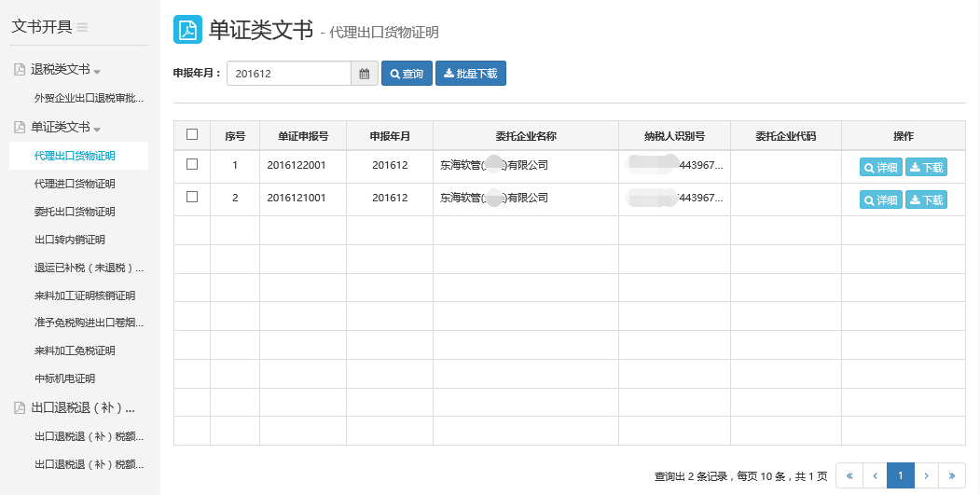Click the hamburger icon beside 文书开具
Screen dimensions: 980x495
tap(82, 28)
